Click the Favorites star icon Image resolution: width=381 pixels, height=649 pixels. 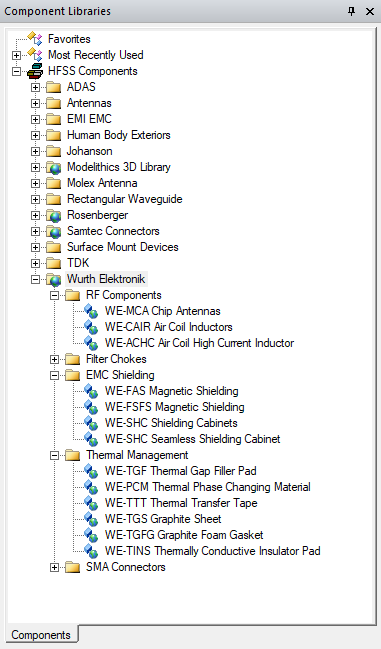point(35,39)
